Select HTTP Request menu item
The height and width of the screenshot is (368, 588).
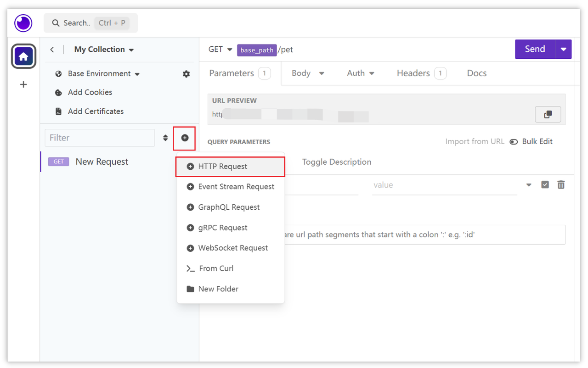[x=231, y=167]
